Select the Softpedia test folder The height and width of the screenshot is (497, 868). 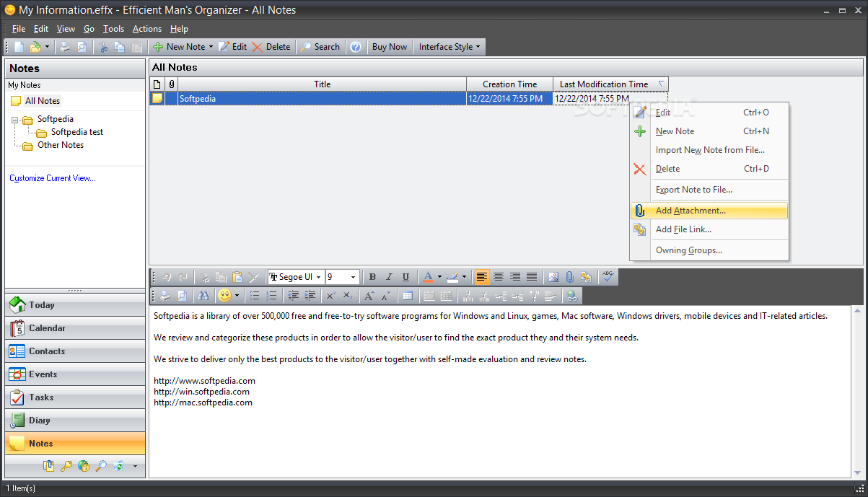pos(77,132)
